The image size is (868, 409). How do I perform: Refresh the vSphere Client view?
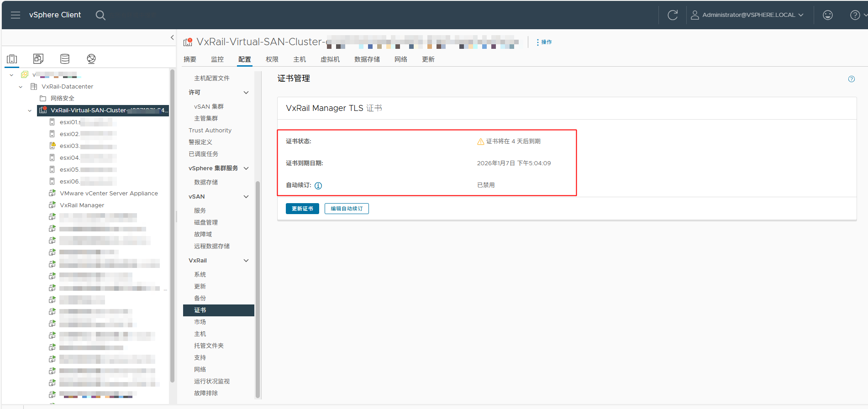[673, 15]
